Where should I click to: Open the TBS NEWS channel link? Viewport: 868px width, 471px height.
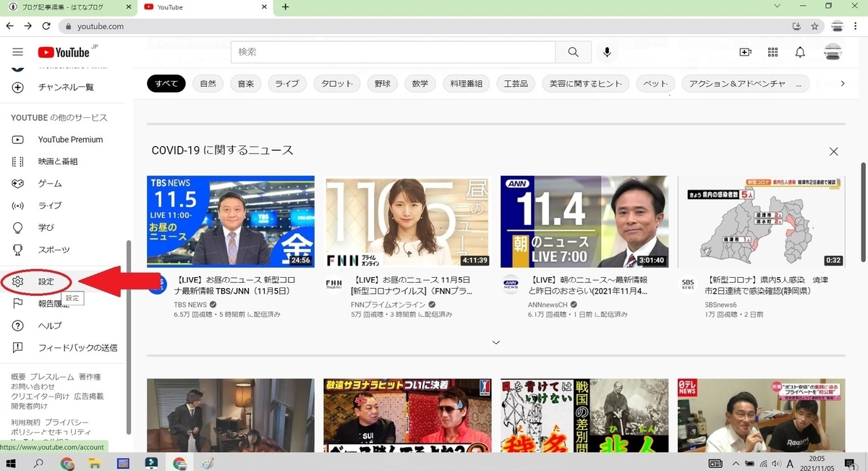tap(190, 305)
